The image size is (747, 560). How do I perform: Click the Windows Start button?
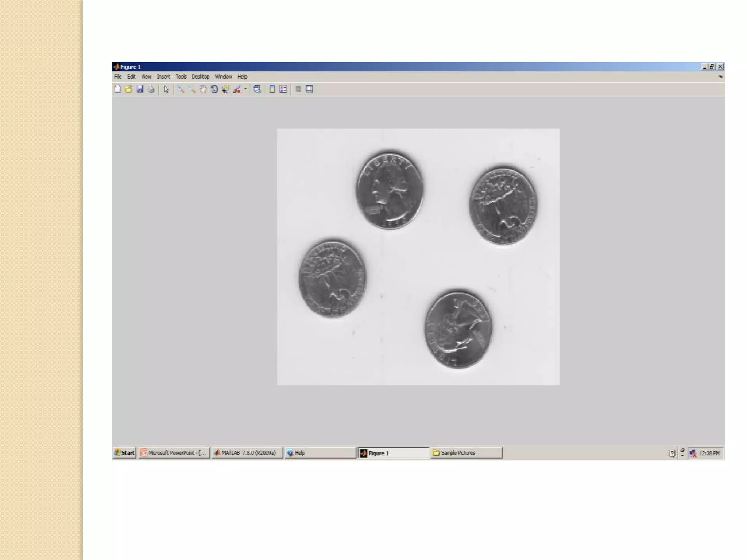(125, 453)
